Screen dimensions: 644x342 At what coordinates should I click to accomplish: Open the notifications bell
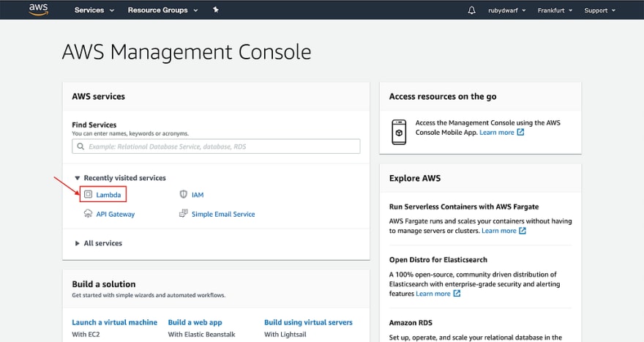[471, 10]
